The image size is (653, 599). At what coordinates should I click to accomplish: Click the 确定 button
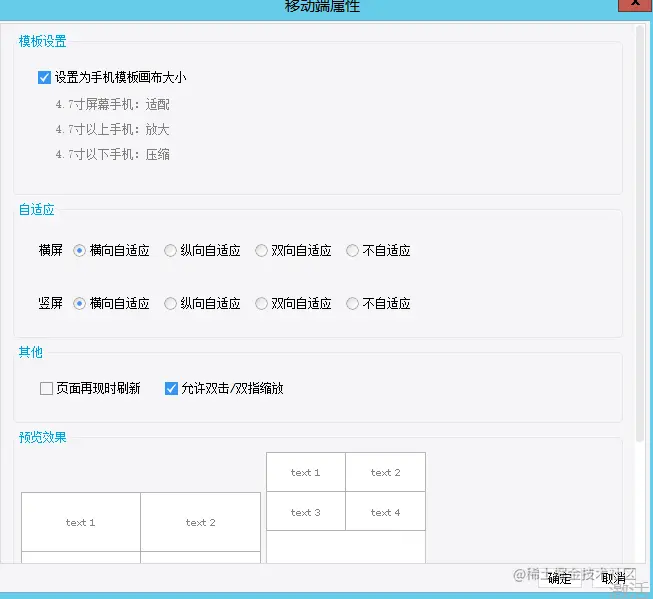coord(559,578)
